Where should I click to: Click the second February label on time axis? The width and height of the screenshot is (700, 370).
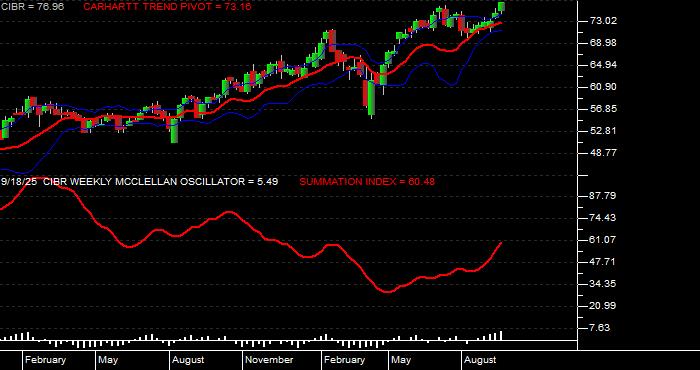pos(345,360)
